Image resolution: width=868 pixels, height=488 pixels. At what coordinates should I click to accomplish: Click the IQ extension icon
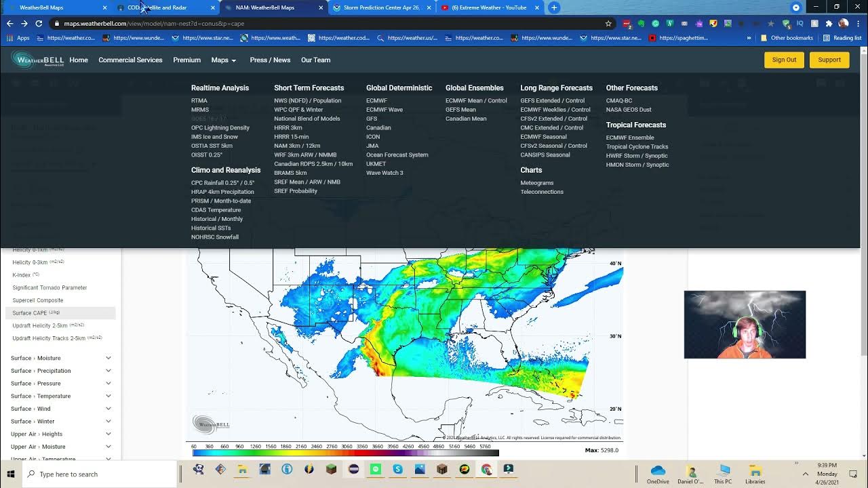coord(800,23)
